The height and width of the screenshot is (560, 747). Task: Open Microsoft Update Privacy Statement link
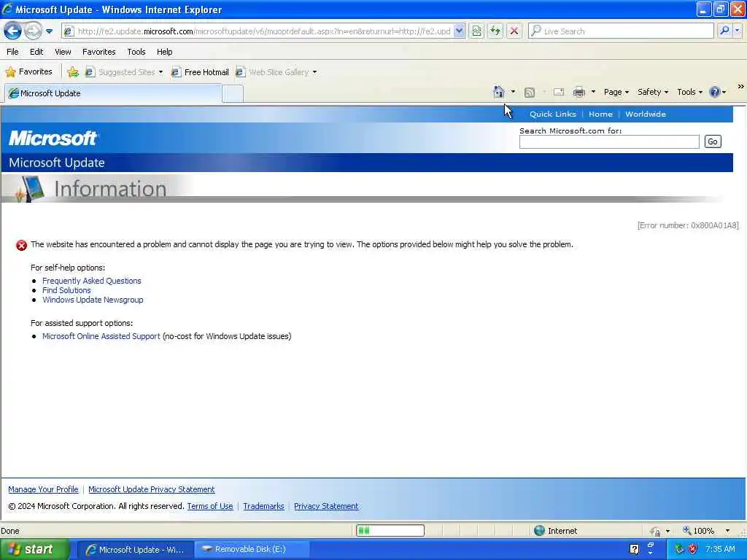click(152, 489)
